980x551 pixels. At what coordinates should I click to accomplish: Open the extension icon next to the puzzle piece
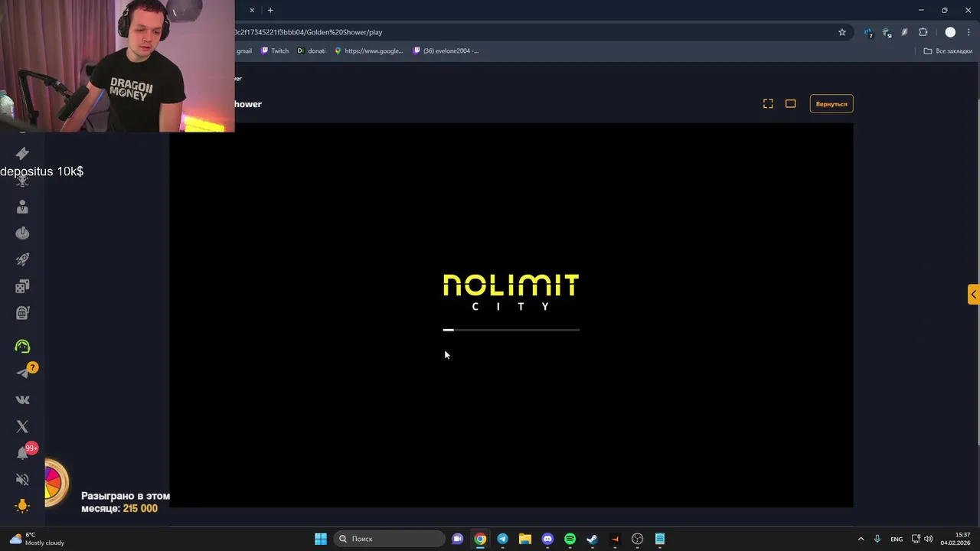[x=904, y=32]
